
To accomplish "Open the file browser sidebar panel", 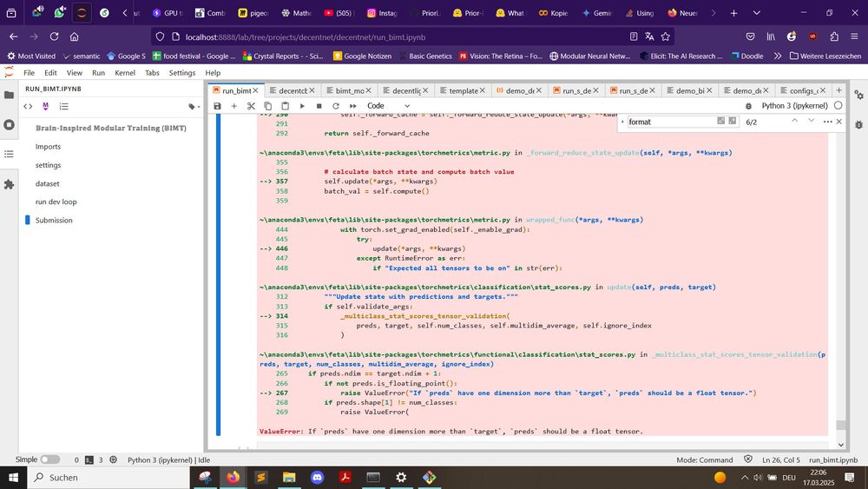I will [9, 95].
